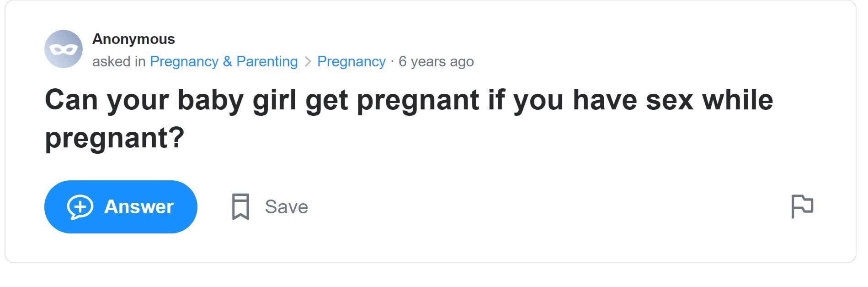Click the word 'Can' starting the question

coord(71,100)
